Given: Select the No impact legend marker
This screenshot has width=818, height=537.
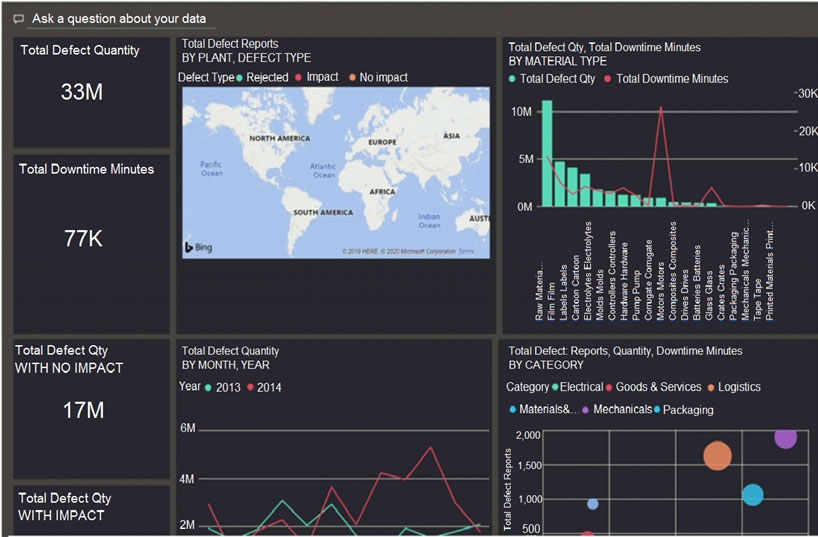Looking at the screenshot, I should (352, 77).
